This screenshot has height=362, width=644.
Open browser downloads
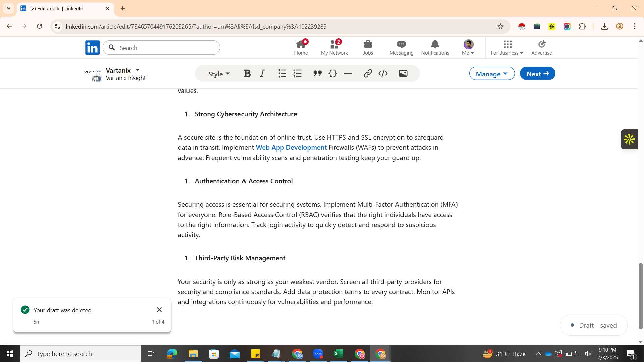click(x=604, y=26)
